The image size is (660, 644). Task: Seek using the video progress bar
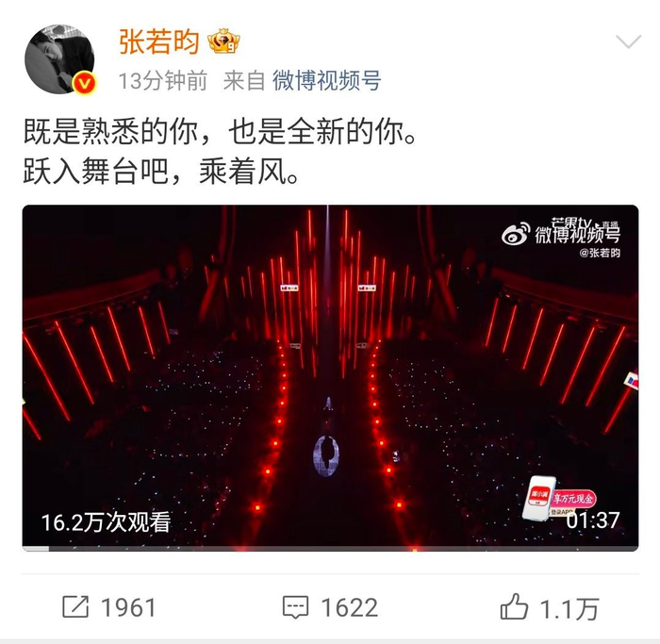tap(330, 549)
